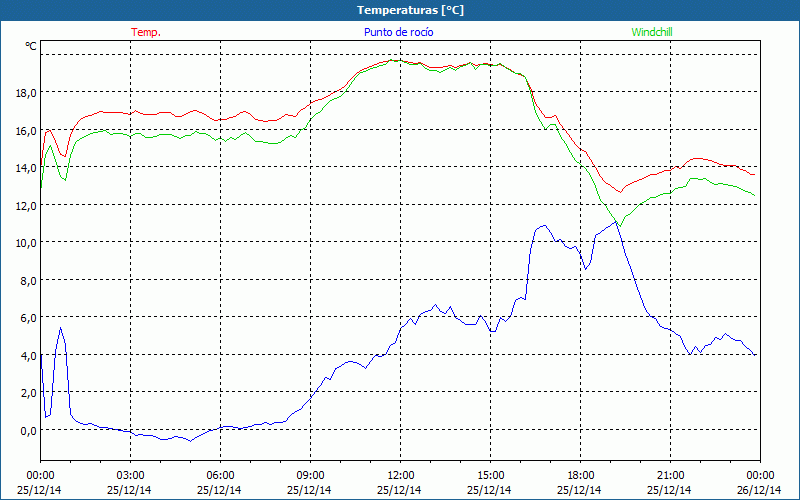Click the '12:00' time axis label

tap(401, 476)
